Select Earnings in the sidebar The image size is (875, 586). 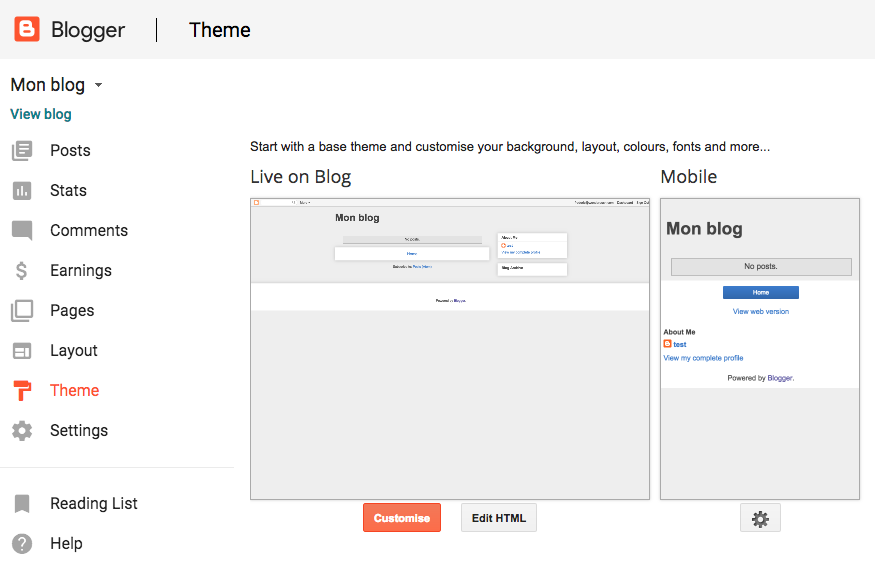[x=81, y=271]
